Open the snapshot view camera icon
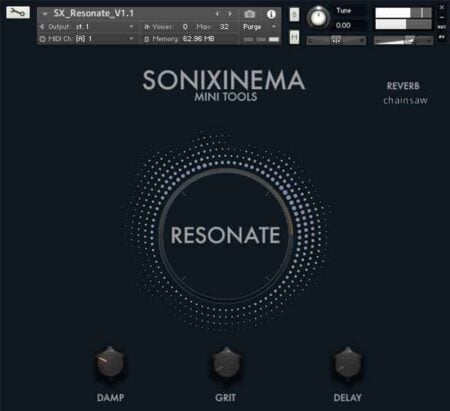 [x=250, y=14]
